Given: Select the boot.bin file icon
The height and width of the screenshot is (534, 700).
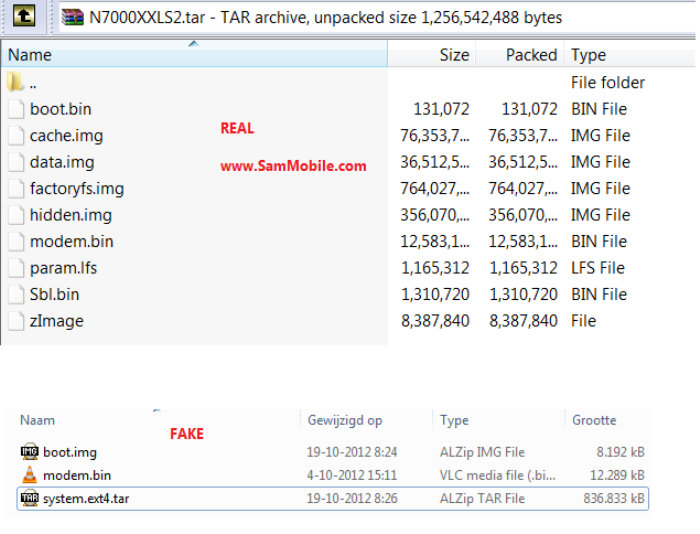Looking at the screenshot, I should 16,109.
